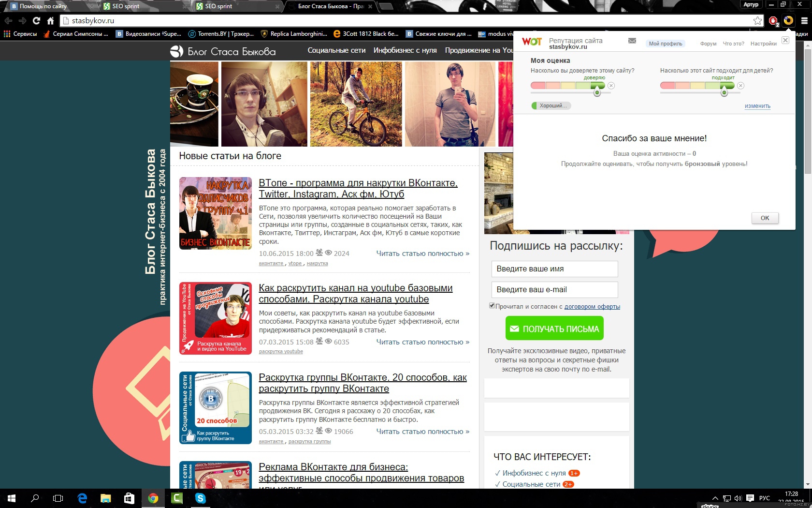The width and height of the screenshot is (812, 508).
Task: Open Skype from taskbar
Action: [x=200, y=498]
